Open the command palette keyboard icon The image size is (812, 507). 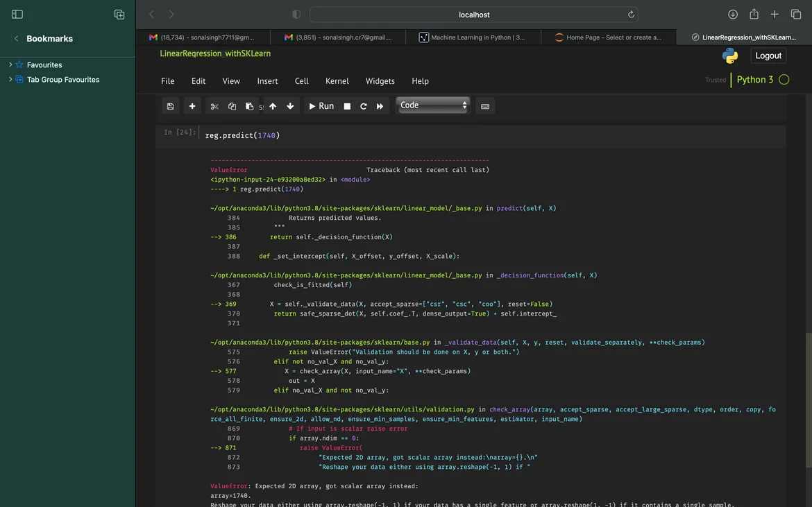point(485,106)
